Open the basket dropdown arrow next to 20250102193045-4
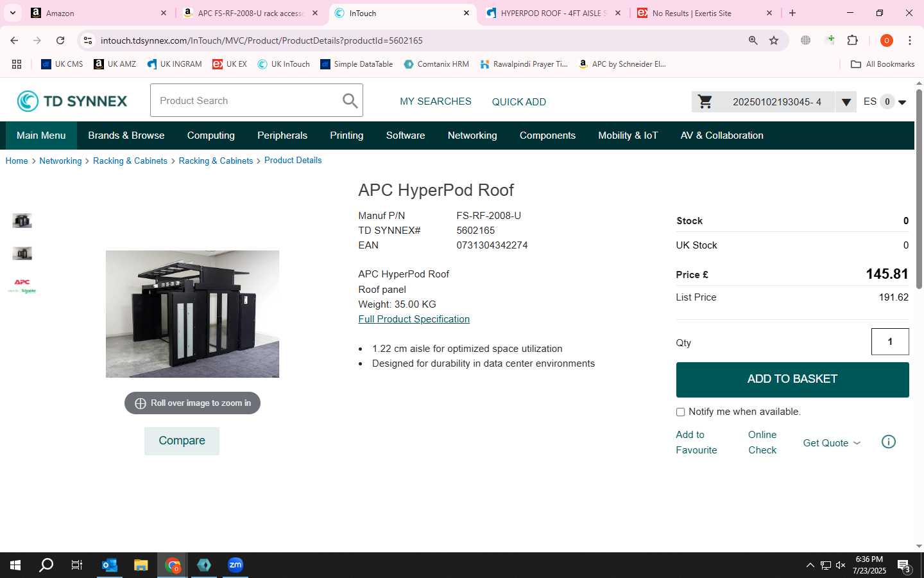This screenshot has width=924, height=578. pos(846,101)
